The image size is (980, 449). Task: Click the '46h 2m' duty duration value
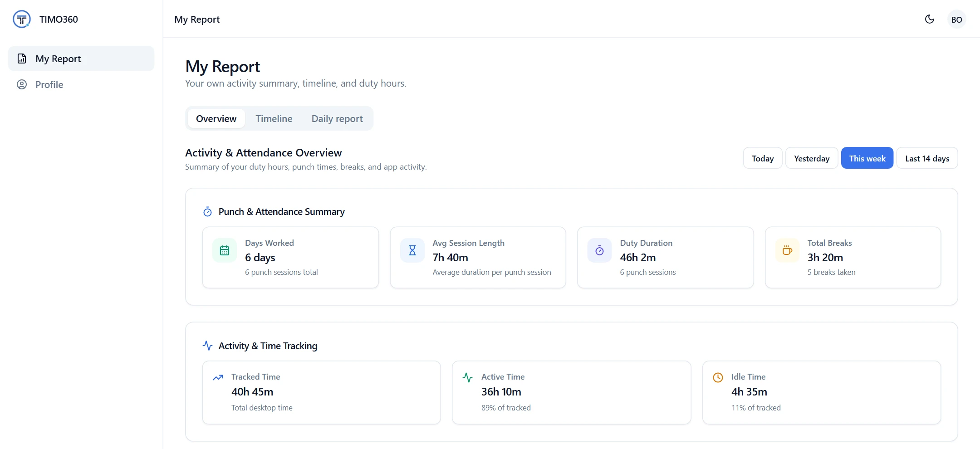pyautogui.click(x=638, y=258)
